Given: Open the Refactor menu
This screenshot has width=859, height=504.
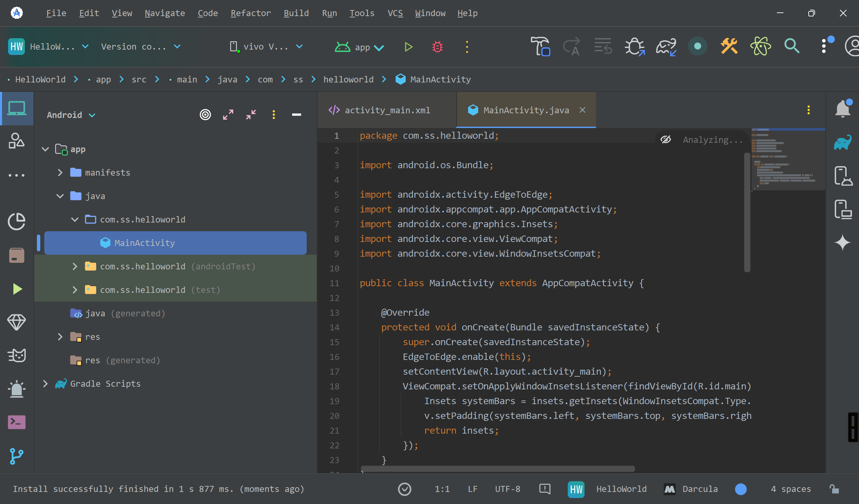Looking at the screenshot, I should click(251, 13).
